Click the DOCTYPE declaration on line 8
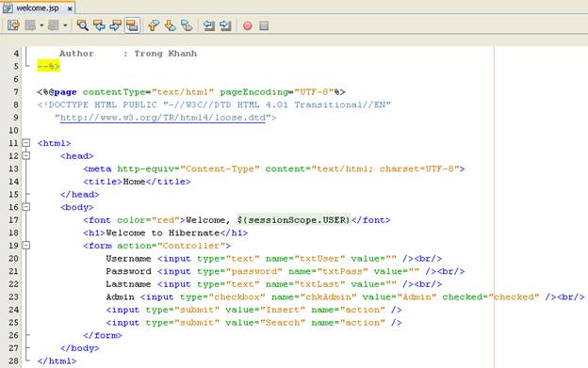588x368 pixels. (214, 104)
